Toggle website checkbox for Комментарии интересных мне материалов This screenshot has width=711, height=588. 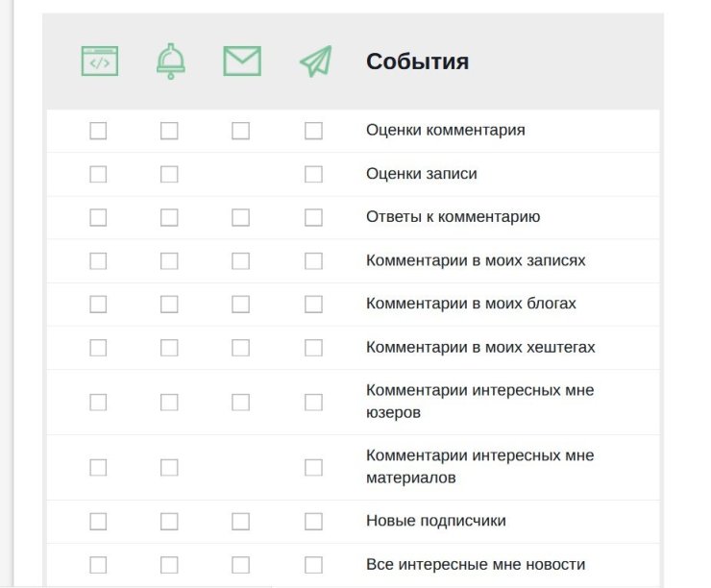(98, 467)
